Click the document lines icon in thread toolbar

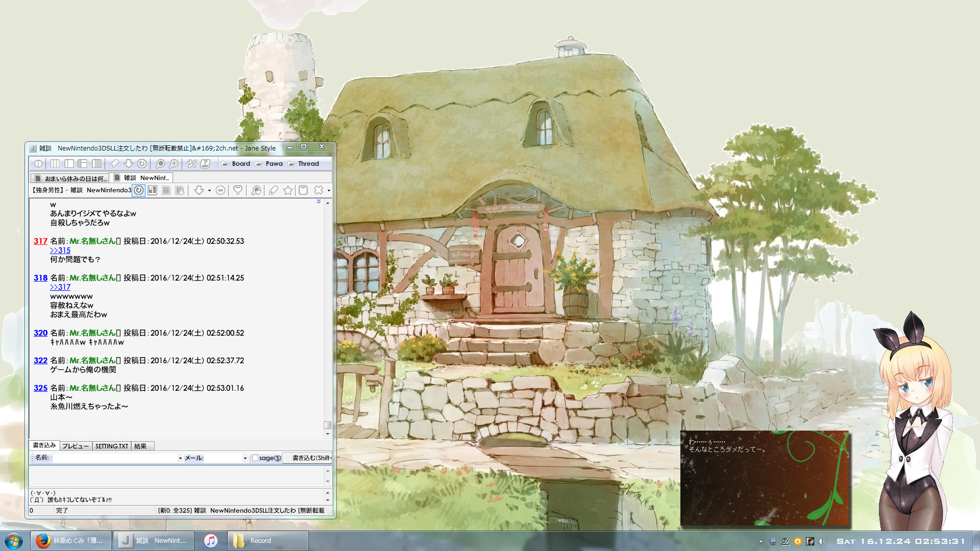166,190
